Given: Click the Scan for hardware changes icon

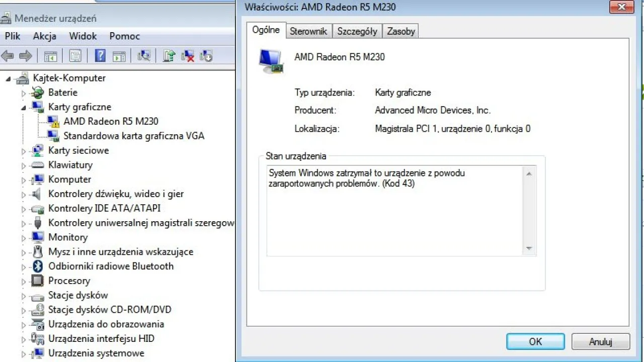Looking at the screenshot, I should point(144,55).
